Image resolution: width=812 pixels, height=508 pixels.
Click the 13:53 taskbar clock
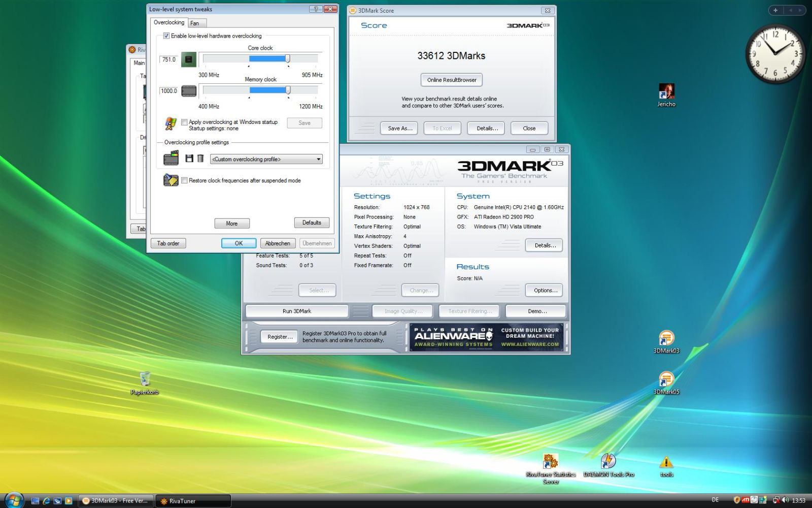pyautogui.click(x=799, y=500)
